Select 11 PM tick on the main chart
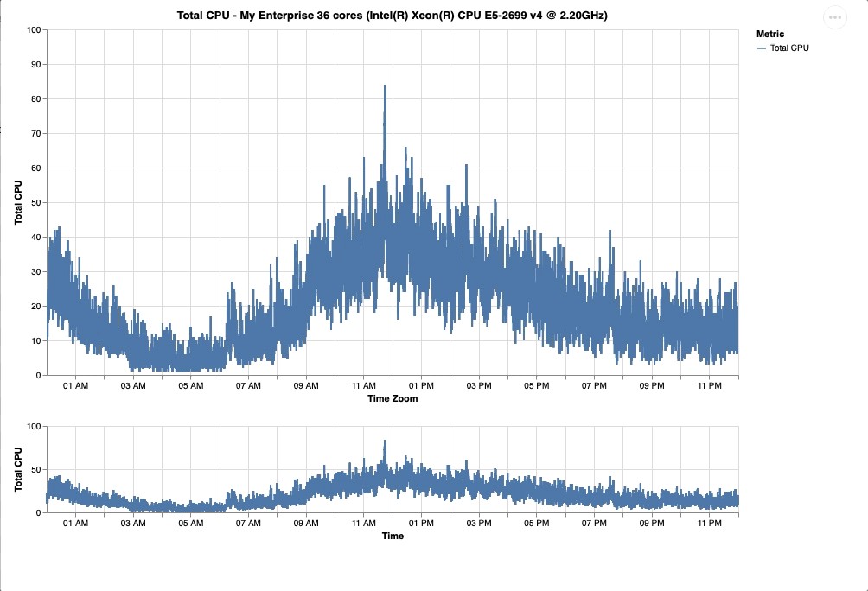The image size is (868, 591). 709,386
